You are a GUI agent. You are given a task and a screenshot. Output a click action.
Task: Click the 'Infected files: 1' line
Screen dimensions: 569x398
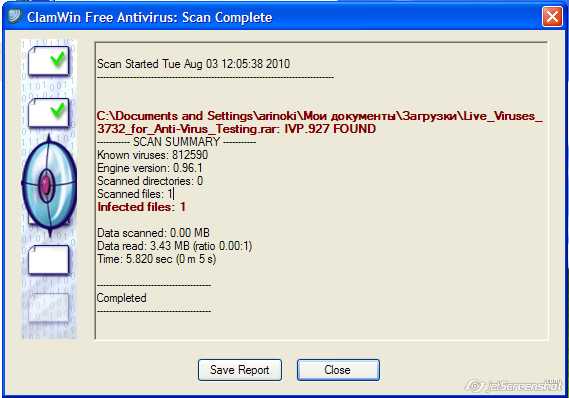(x=142, y=207)
